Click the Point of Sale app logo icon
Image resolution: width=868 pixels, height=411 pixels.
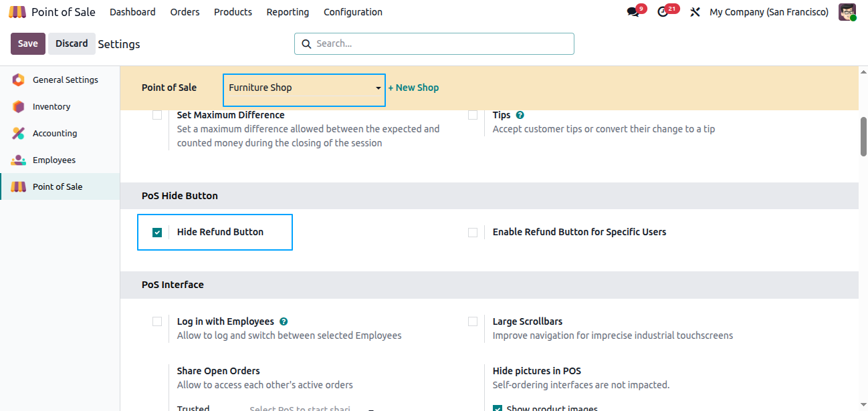click(17, 12)
